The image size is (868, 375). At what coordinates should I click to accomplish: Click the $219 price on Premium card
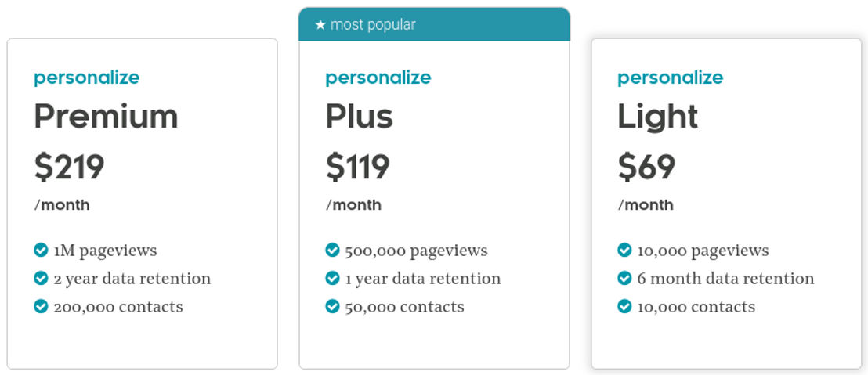tap(69, 167)
